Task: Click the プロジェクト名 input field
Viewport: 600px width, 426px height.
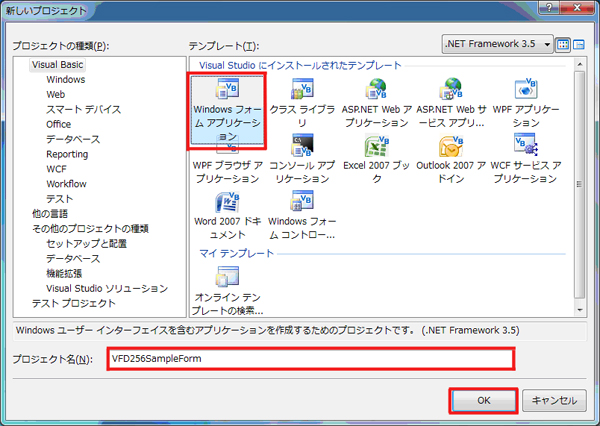Action: click(x=311, y=359)
